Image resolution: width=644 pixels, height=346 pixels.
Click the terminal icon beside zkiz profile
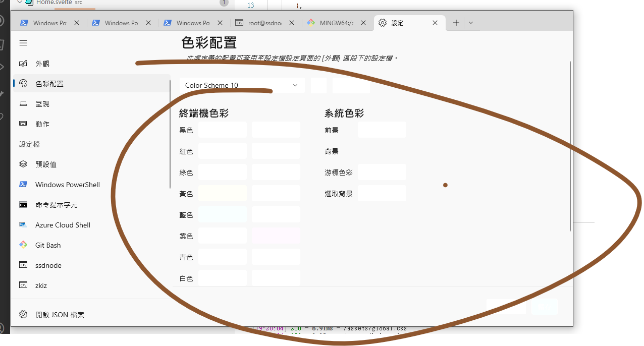coord(23,285)
